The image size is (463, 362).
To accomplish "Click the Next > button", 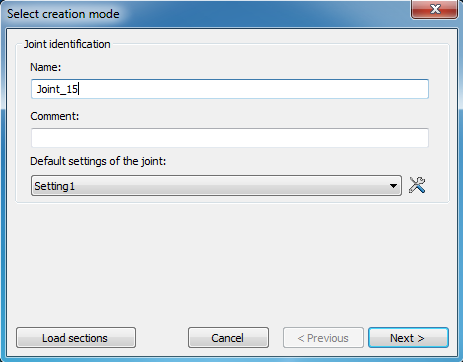I will click(x=408, y=338).
